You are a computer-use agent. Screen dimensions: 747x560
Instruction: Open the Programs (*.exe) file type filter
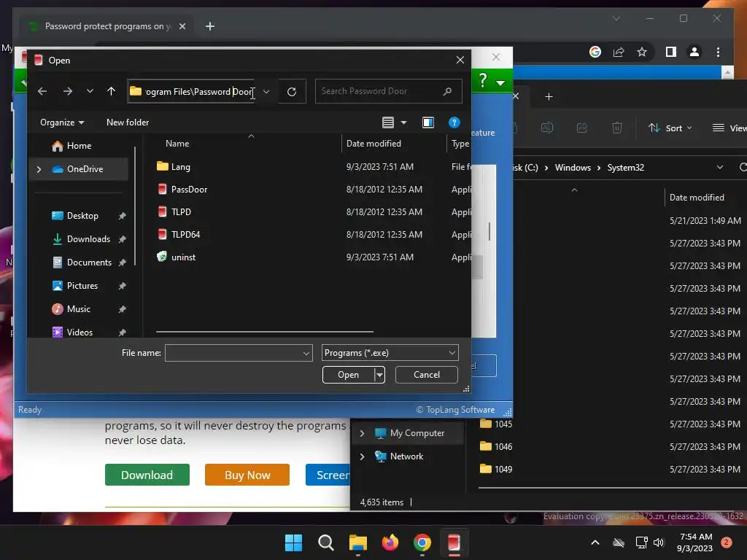pos(390,353)
